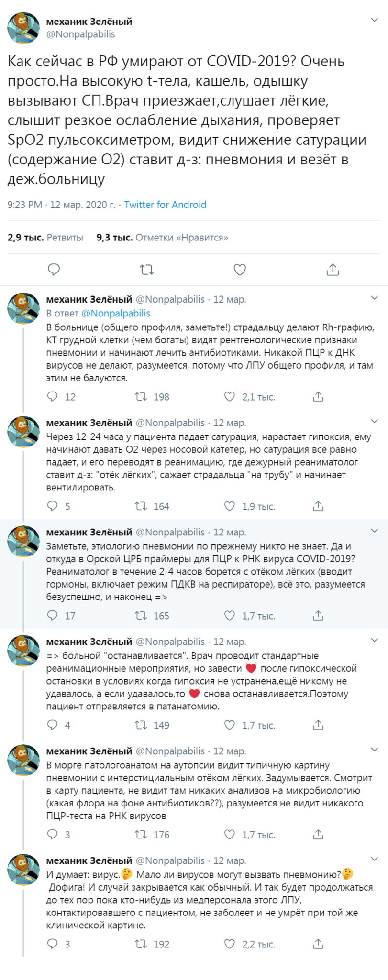
Task: Retweet the main tweet
Action: [x=147, y=270]
